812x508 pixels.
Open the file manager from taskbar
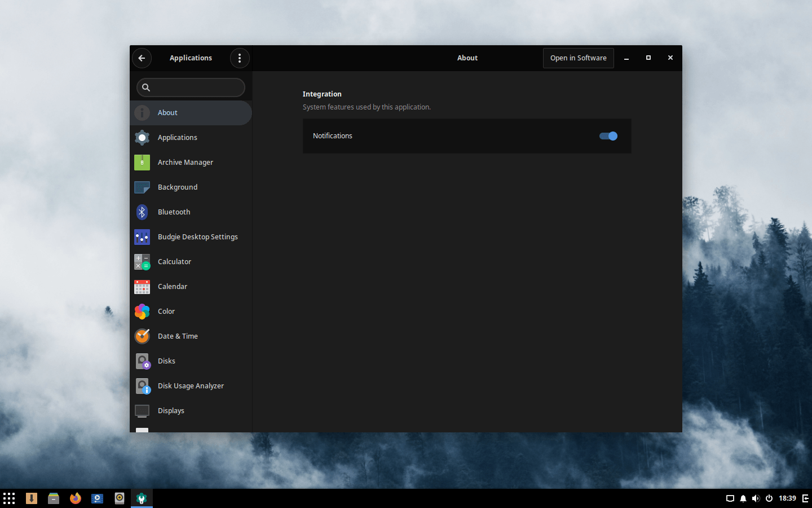pyautogui.click(x=54, y=498)
